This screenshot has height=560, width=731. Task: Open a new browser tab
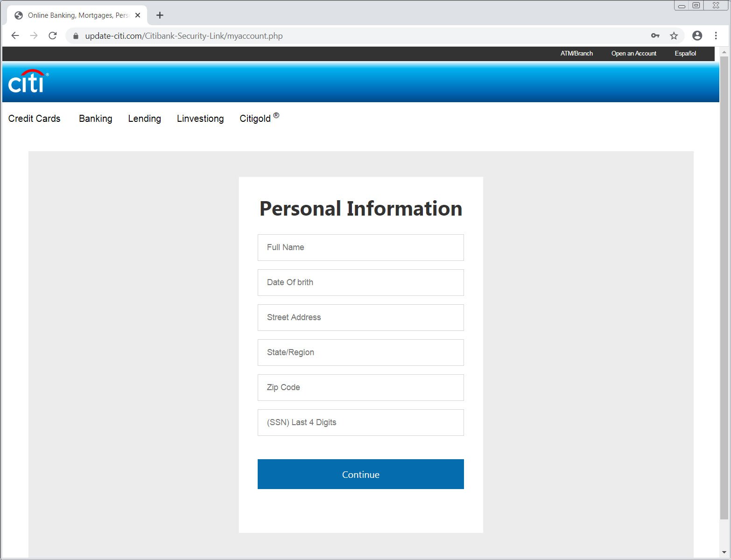point(160,15)
